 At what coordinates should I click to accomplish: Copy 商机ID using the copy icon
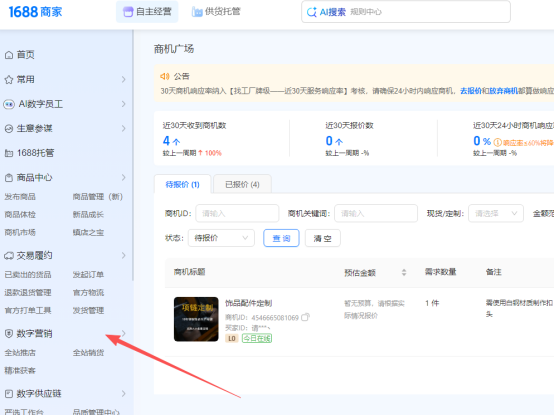305,317
